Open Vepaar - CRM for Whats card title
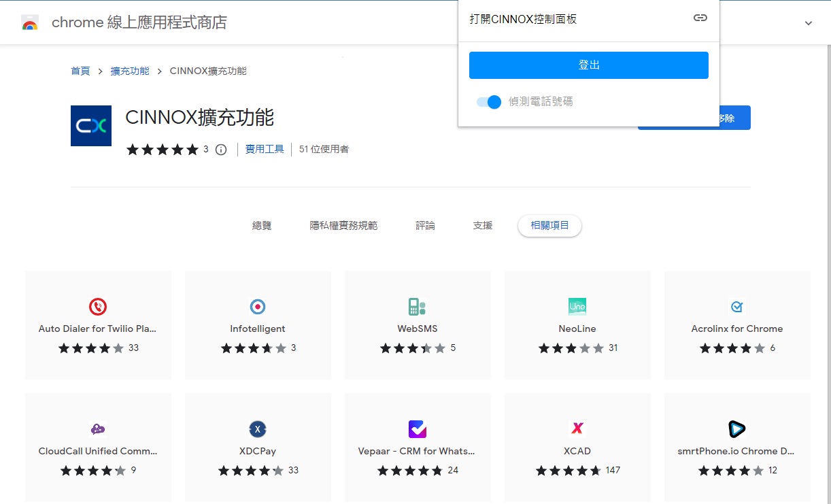831x504 pixels. coord(417,451)
